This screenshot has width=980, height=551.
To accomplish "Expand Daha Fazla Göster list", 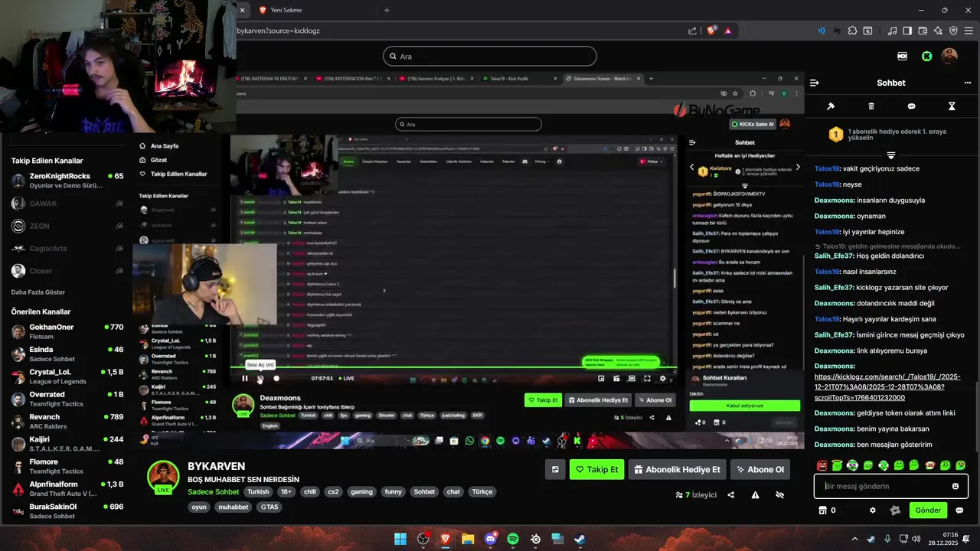I will click(x=38, y=292).
